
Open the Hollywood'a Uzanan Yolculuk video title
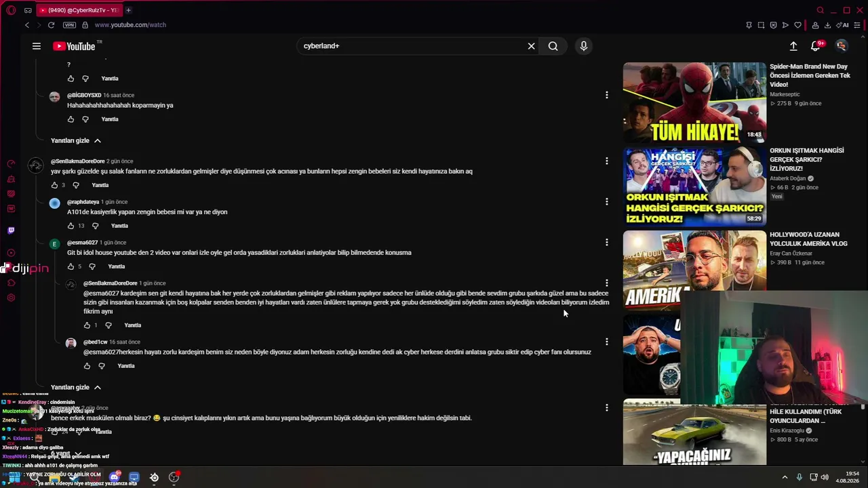tap(808, 239)
